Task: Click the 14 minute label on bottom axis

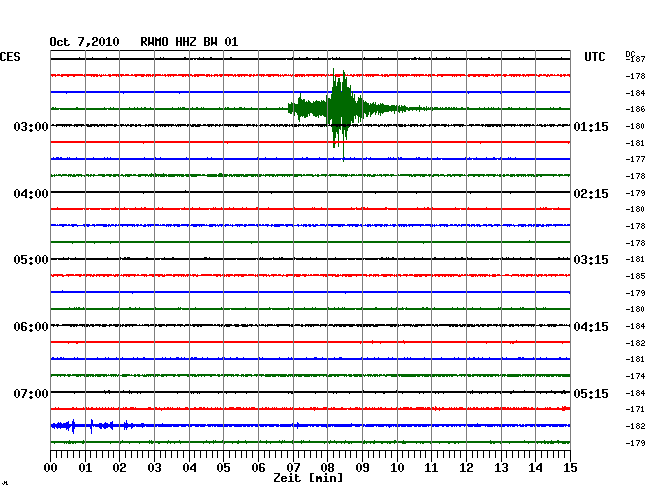Action: tap(536, 467)
